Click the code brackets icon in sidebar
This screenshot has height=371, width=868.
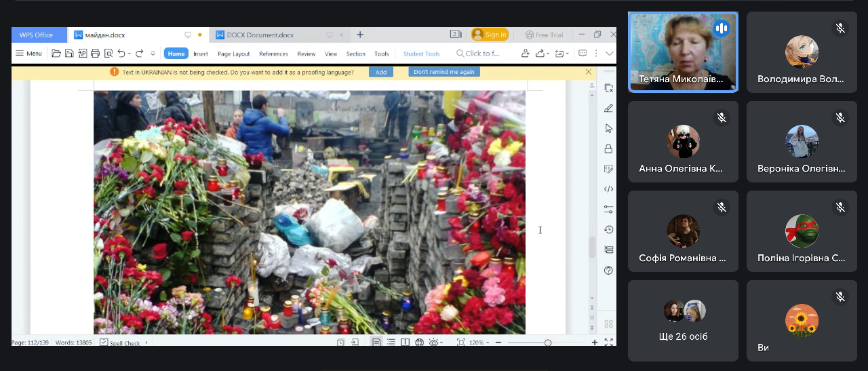608,189
